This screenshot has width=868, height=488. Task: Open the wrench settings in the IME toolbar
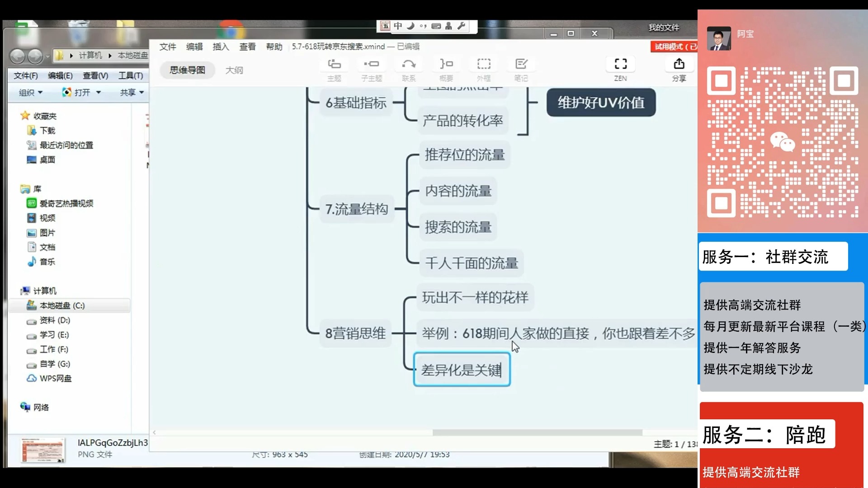click(x=462, y=27)
